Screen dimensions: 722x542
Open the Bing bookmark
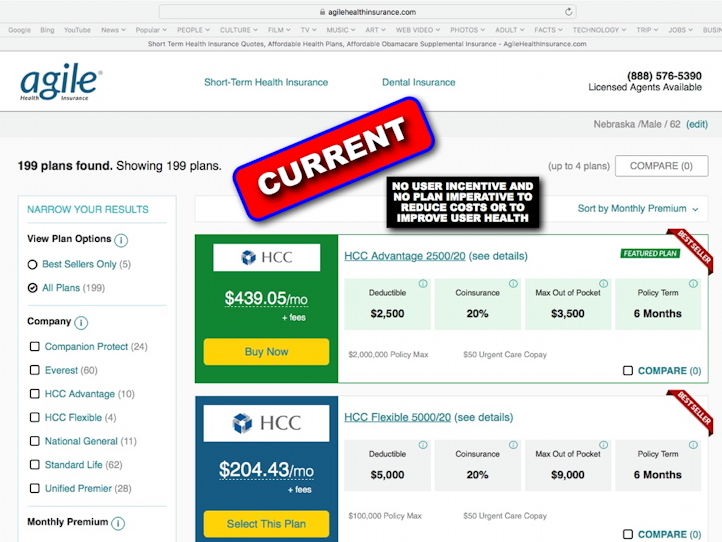47,30
